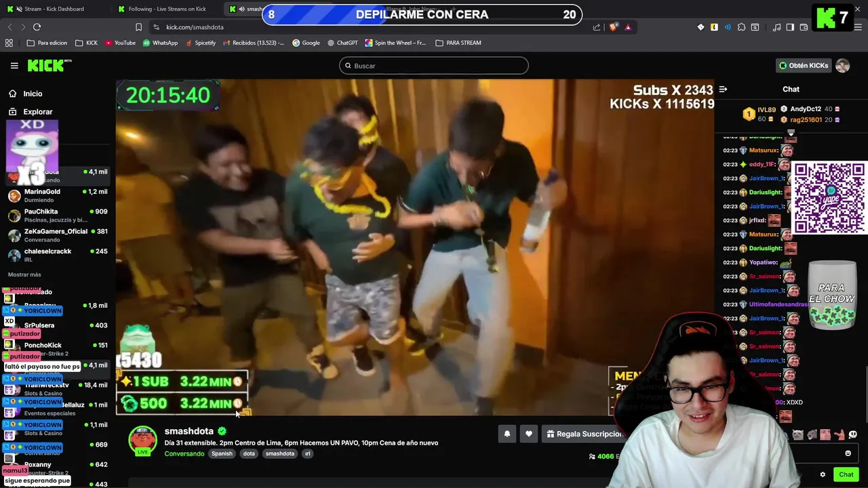Go back with the browser back arrow
Viewport: 868px width, 488px height.
pos(9,27)
